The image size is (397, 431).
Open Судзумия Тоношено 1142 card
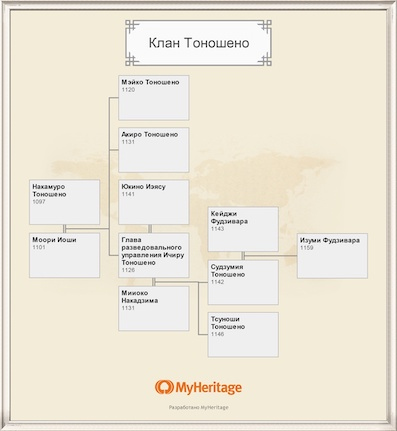[243, 282]
